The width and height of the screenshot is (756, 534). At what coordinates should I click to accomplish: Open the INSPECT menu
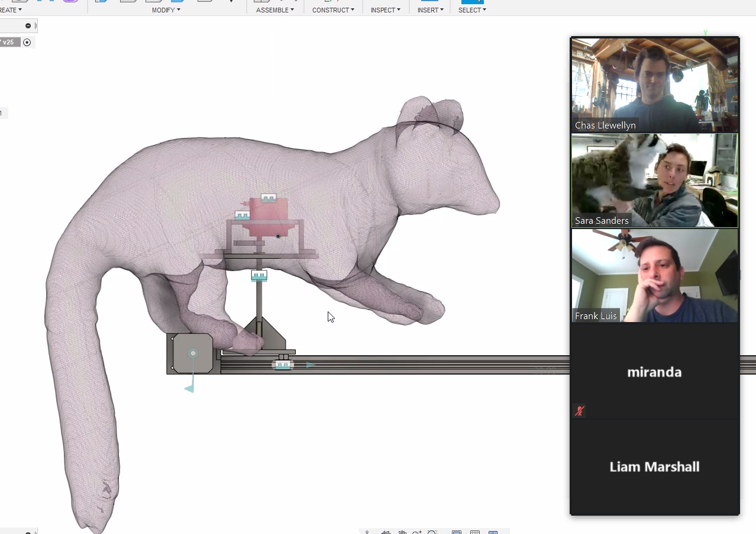click(x=385, y=10)
